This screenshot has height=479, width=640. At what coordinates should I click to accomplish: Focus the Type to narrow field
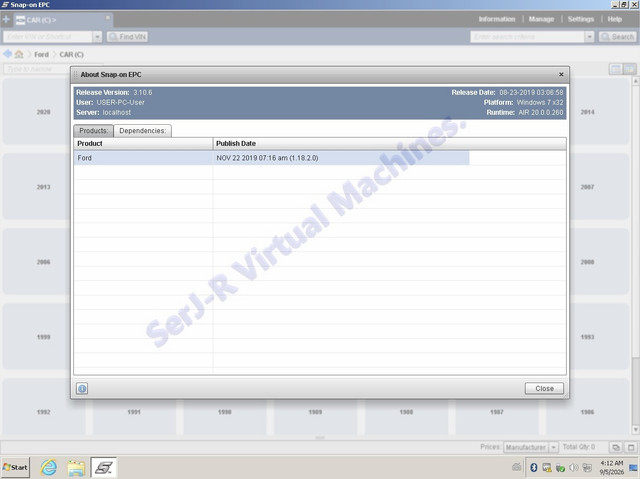(37, 69)
